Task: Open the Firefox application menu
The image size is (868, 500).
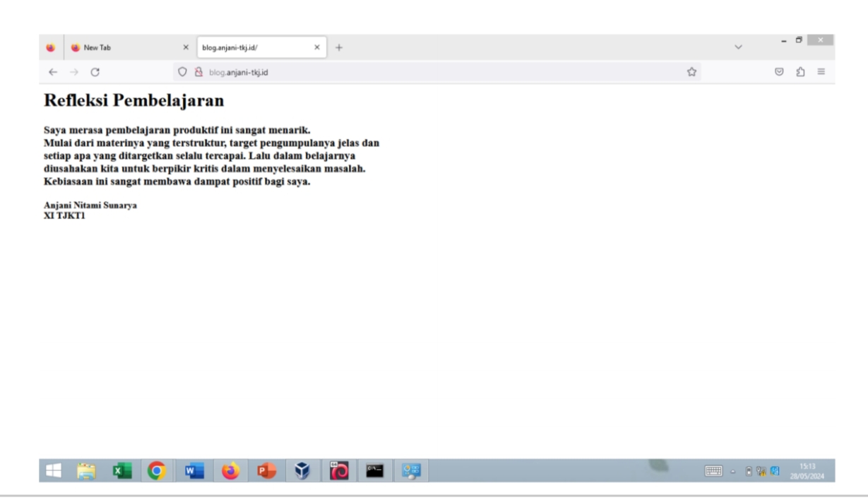Action: 821,72
